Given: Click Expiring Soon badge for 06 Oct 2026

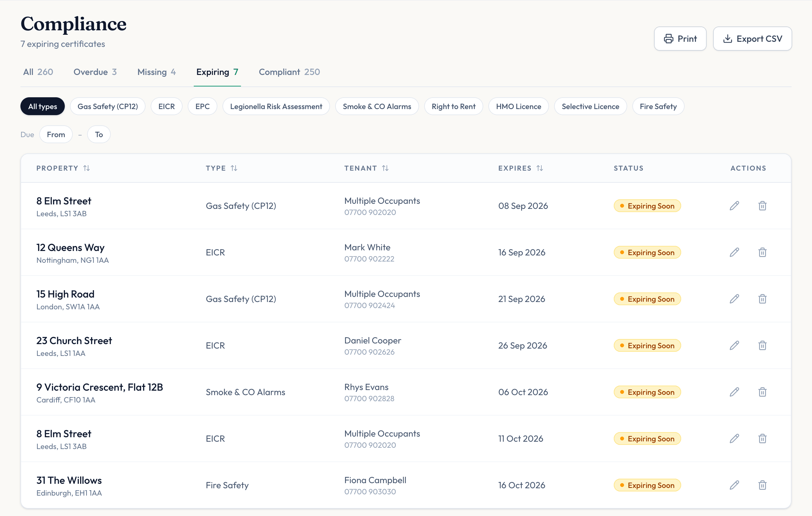Looking at the screenshot, I should (647, 392).
